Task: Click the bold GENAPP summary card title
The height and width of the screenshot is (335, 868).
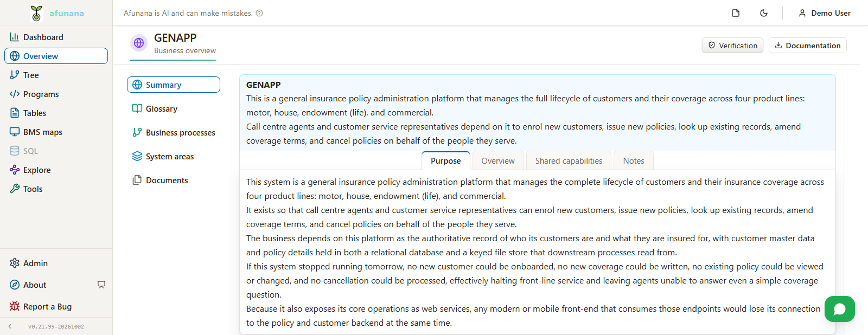Action: coord(264,85)
